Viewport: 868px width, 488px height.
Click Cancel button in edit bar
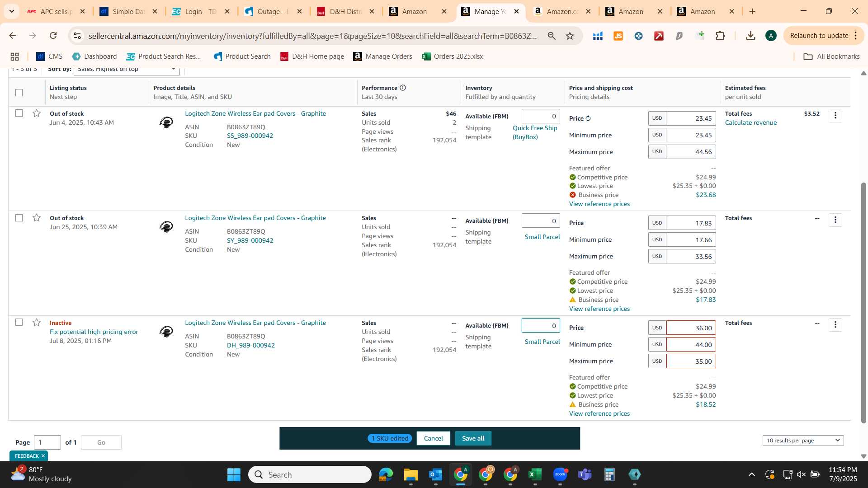click(x=433, y=438)
